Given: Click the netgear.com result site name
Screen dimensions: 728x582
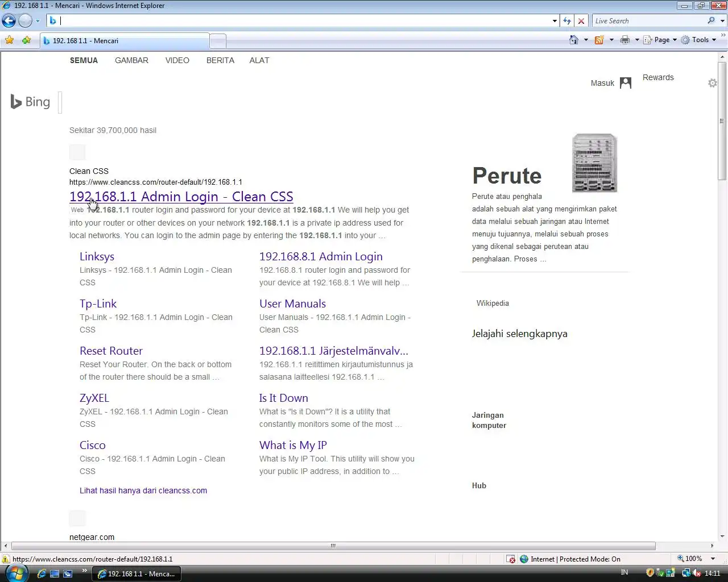Looking at the screenshot, I should tap(92, 537).
